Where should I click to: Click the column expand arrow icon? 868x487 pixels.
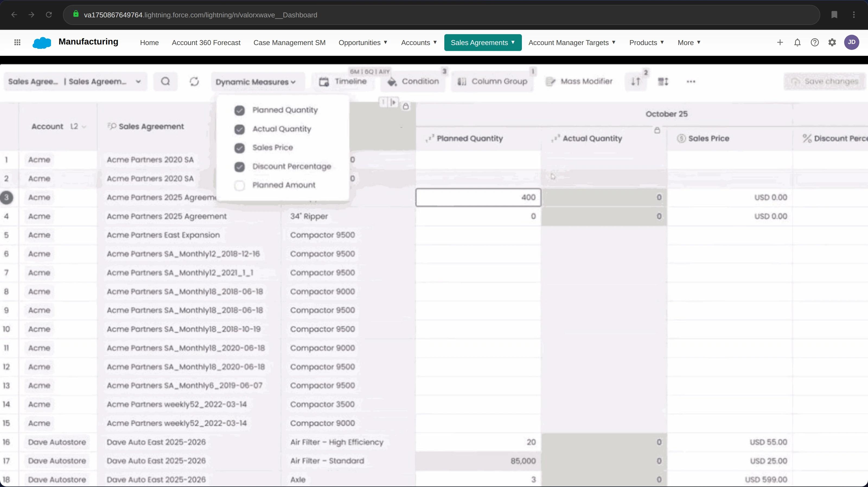[x=393, y=102]
